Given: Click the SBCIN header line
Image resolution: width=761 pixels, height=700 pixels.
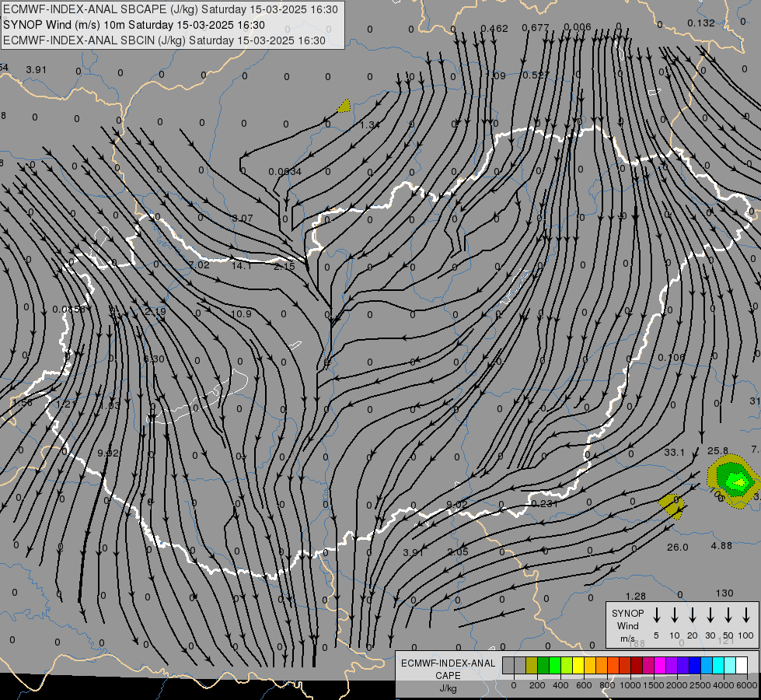Looking at the screenshot, I should [164, 40].
